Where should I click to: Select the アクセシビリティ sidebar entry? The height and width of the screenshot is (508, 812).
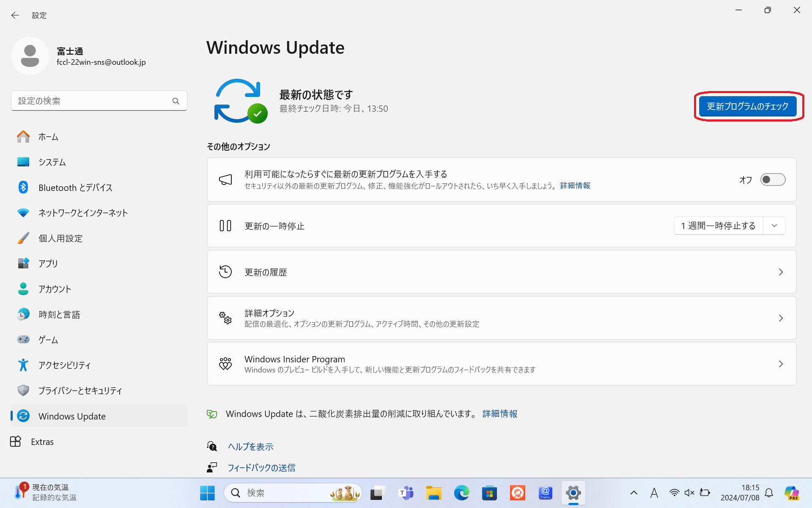pos(65,365)
